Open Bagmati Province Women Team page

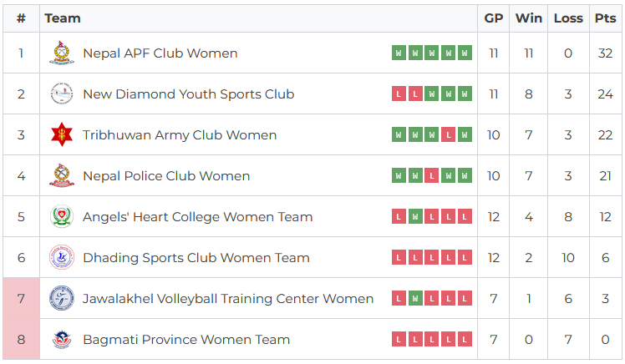(186, 340)
